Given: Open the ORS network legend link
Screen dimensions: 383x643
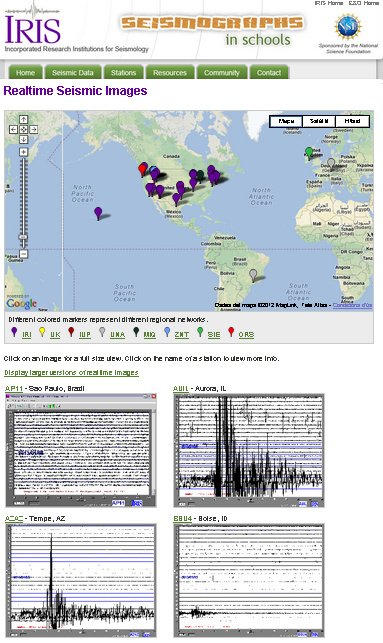Looking at the screenshot, I should 246,335.
